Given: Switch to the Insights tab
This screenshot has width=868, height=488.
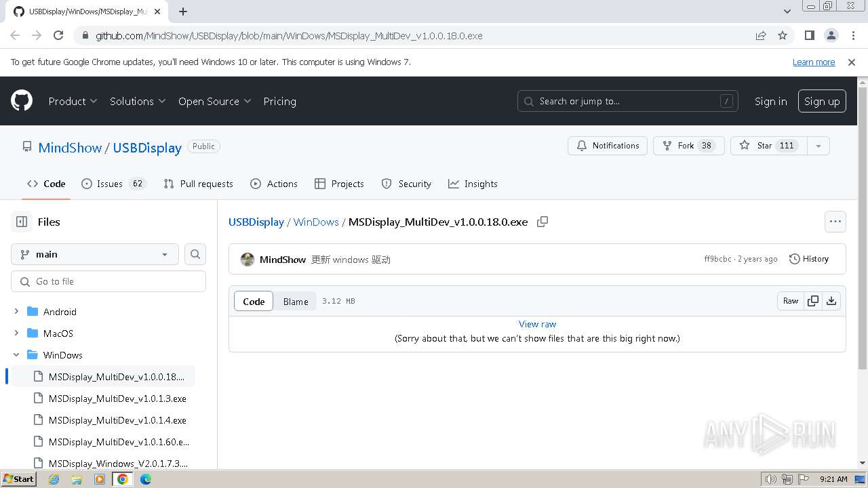Looking at the screenshot, I should pyautogui.click(x=473, y=184).
